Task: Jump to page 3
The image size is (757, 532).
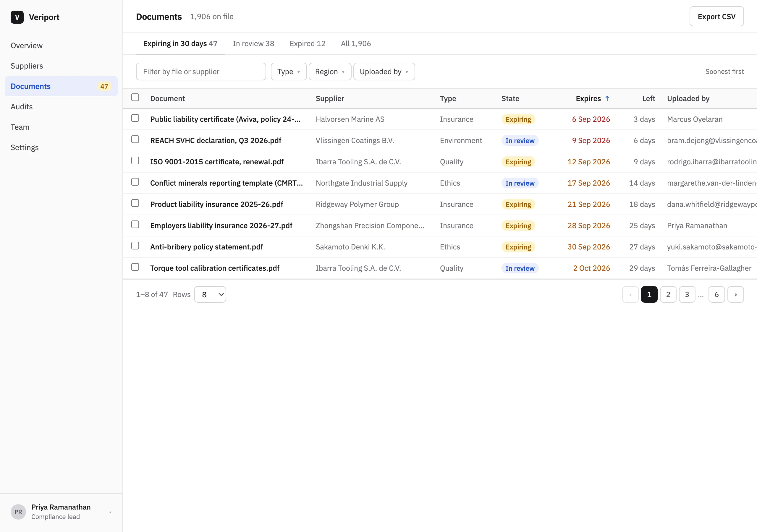Action: click(x=687, y=294)
